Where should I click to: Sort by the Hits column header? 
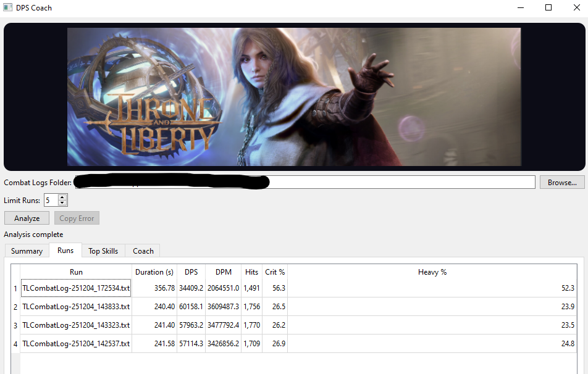pyautogui.click(x=251, y=272)
